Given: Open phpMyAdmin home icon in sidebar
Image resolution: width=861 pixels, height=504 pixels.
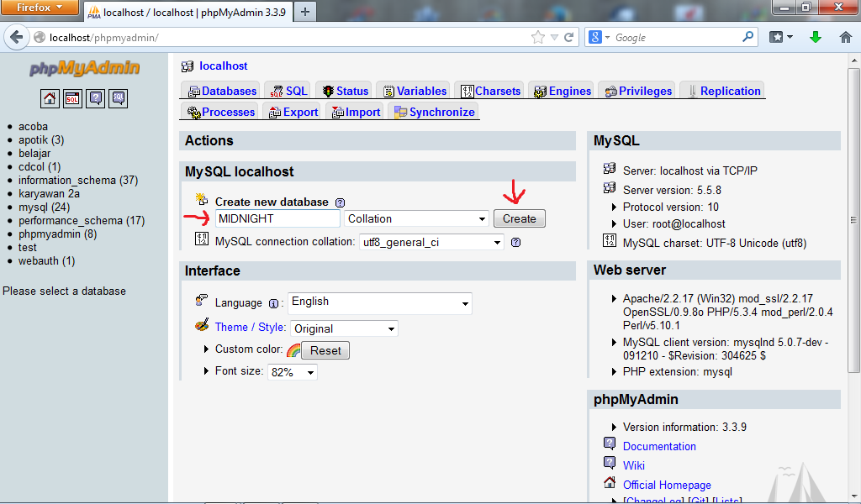Looking at the screenshot, I should click(50, 99).
